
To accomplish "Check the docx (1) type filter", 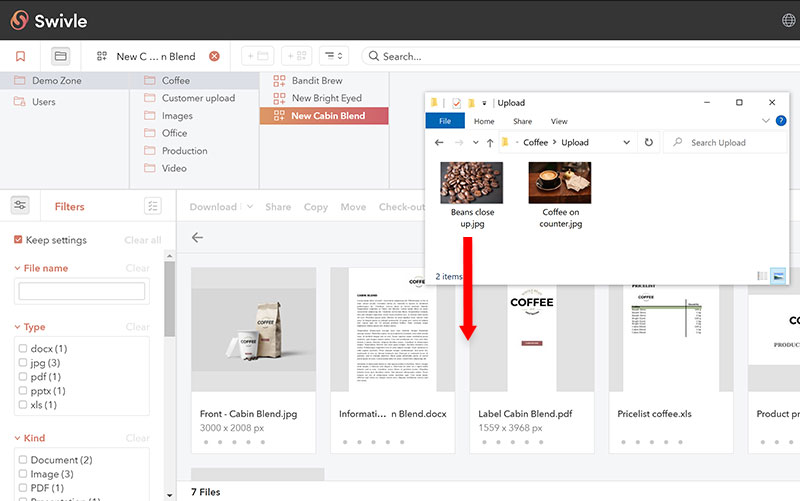I will (23, 348).
